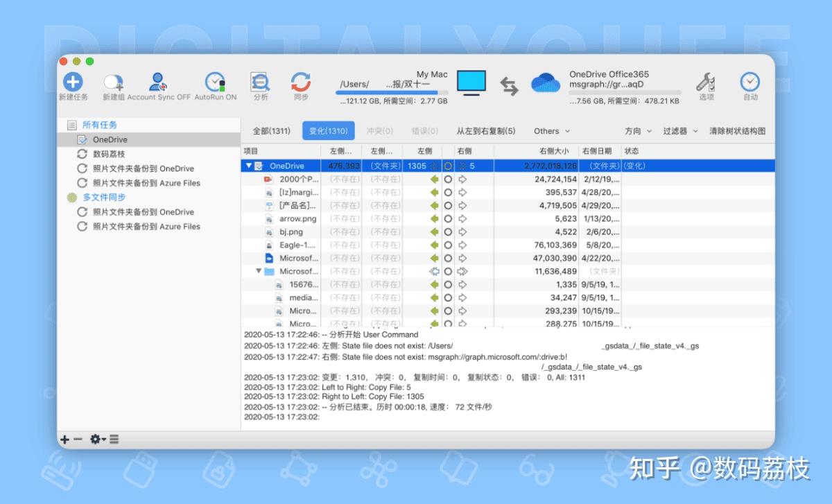The width and height of the screenshot is (832, 504).
Task: Click the plus icon in the bottom bar
Action: coord(64,440)
